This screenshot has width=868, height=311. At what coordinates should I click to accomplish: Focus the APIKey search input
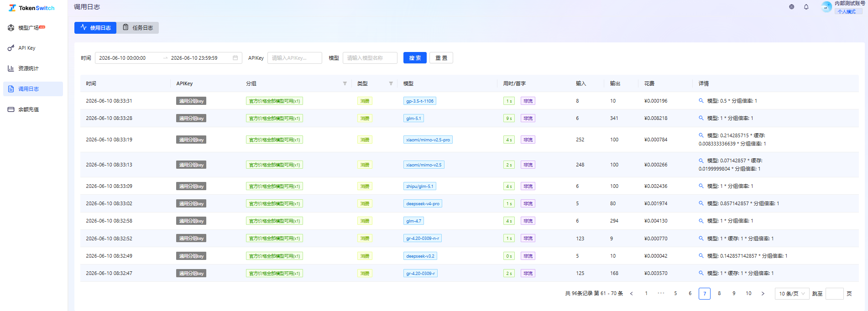[x=295, y=58]
